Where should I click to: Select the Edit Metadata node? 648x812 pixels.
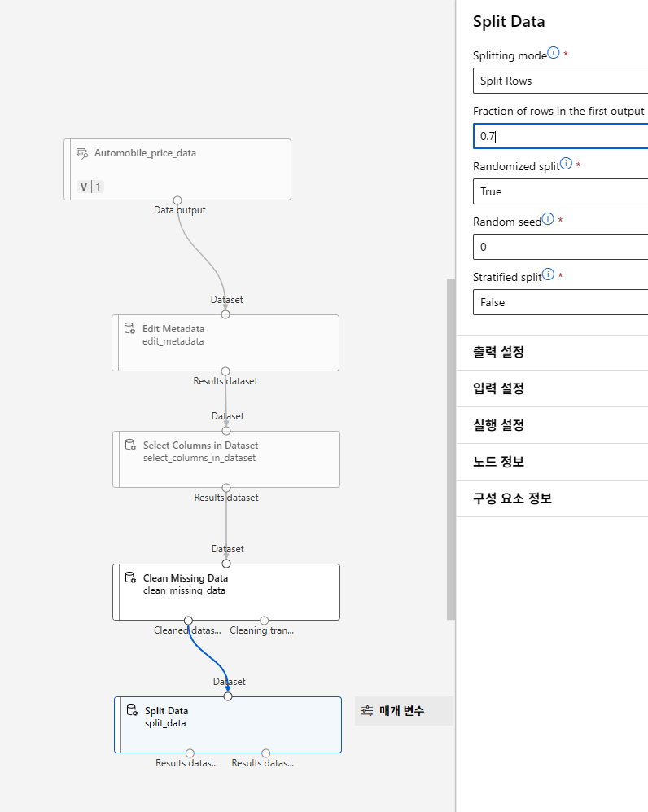click(225, 343)
